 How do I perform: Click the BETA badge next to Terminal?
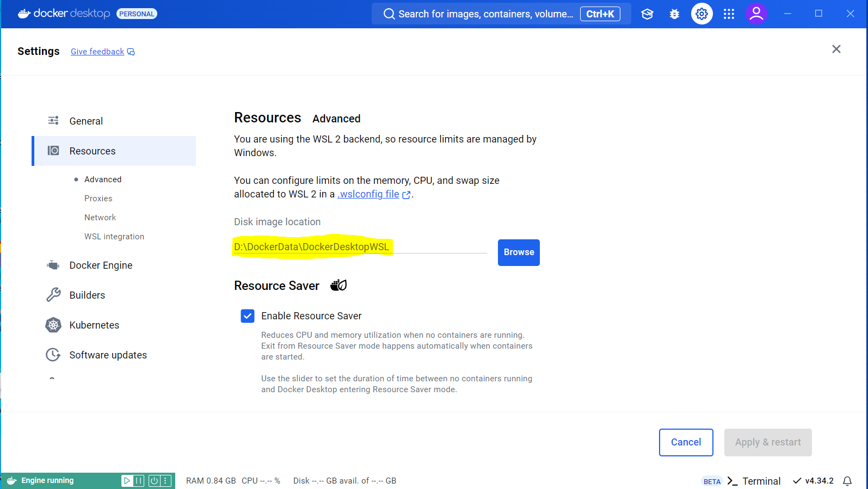pos(712,481)
